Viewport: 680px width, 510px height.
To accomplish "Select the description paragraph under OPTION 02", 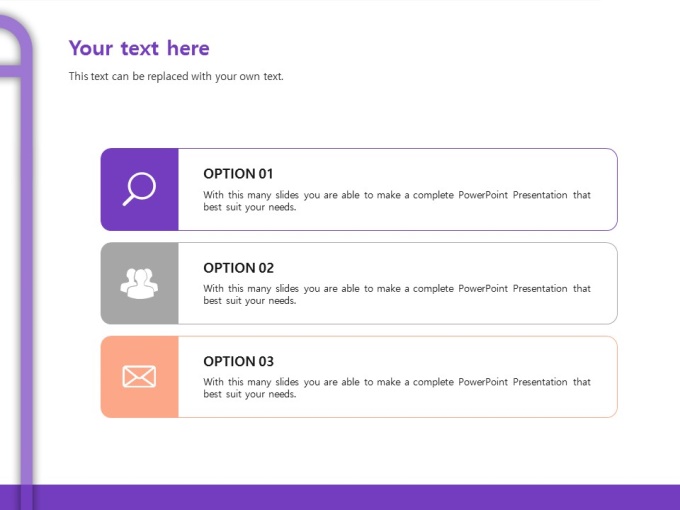I will [x=396, y=295].
